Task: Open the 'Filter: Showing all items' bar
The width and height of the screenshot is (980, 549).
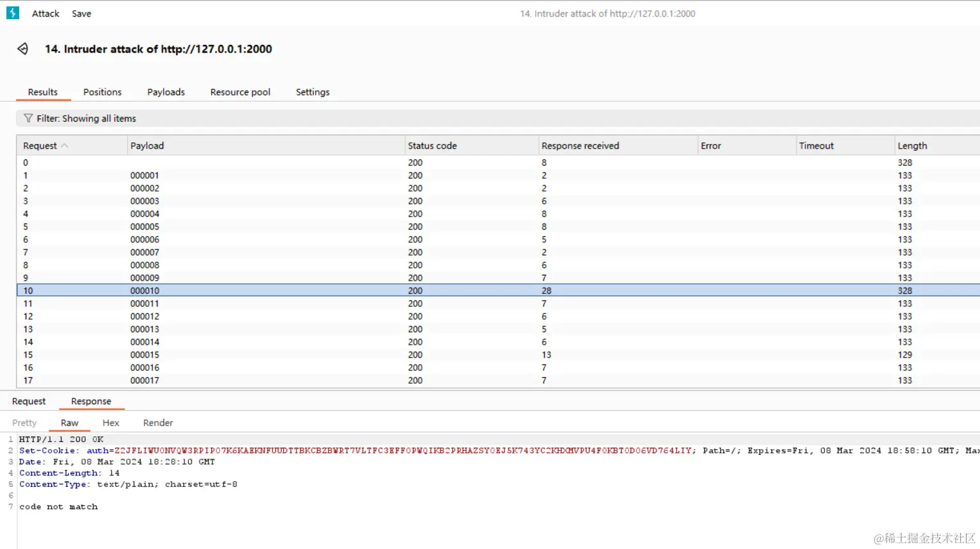Action: 498,118
